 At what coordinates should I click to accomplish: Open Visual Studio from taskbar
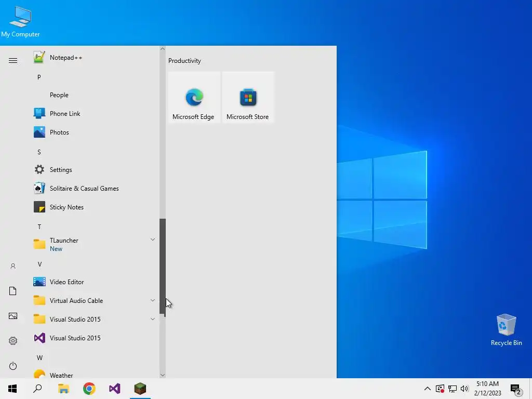click(x=115, y=389)
